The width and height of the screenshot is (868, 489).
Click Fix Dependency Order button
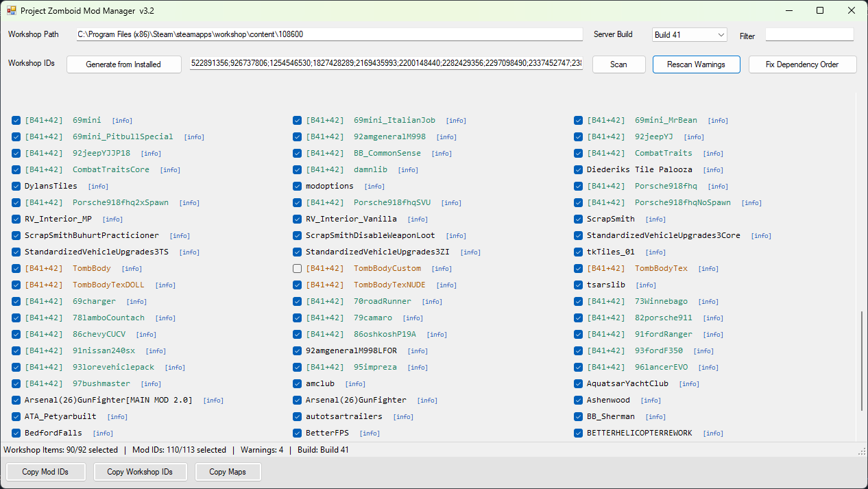802,64
